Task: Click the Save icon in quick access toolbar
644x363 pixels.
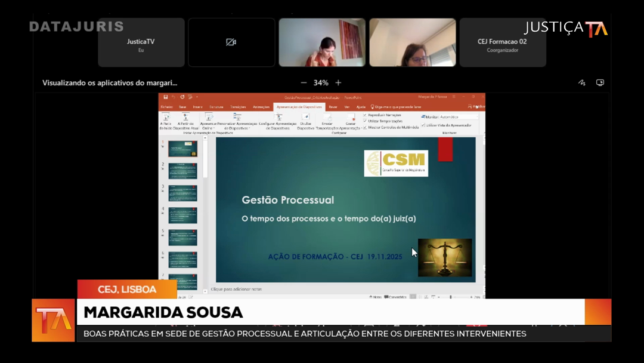Action: tap(166, 97)
